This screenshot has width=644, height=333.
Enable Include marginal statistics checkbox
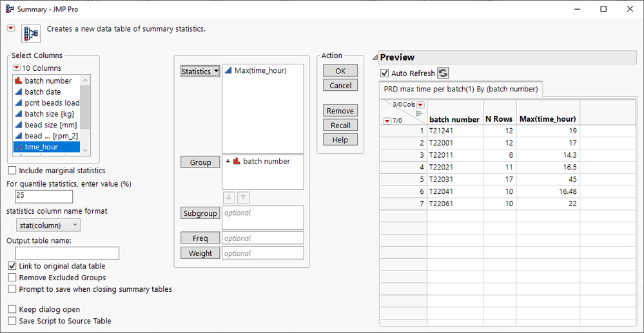(x=13, y=171)
